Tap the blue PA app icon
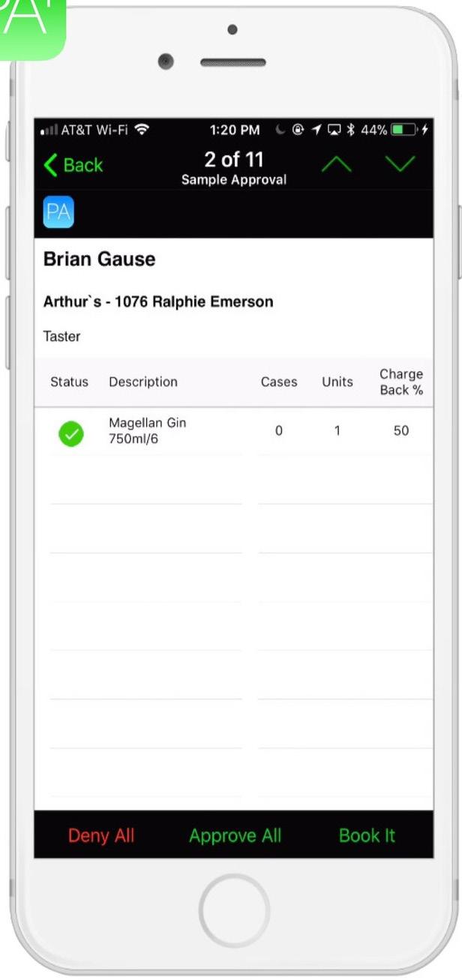 click(58, 212)
